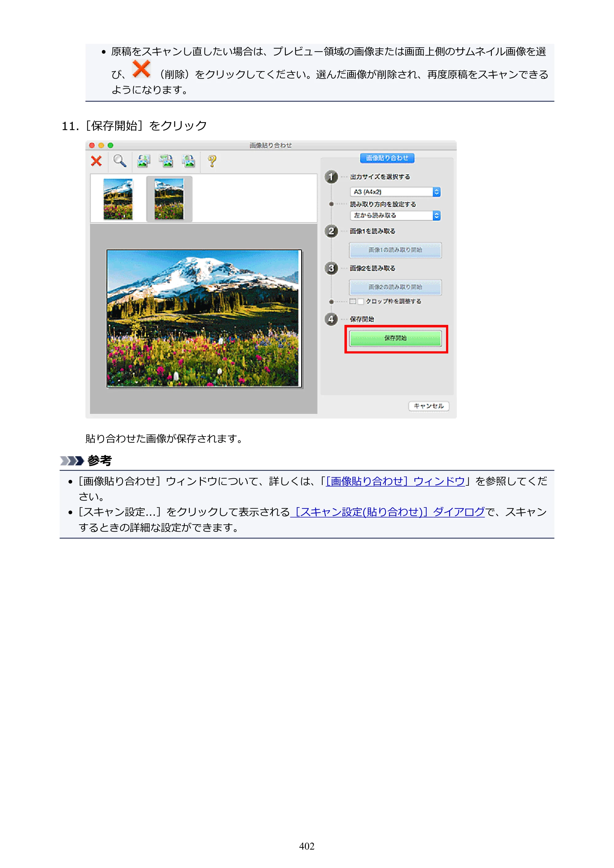Click the yellow minimize window button
The width and height of the screenshot is (614, 868).
click(101, 145)
